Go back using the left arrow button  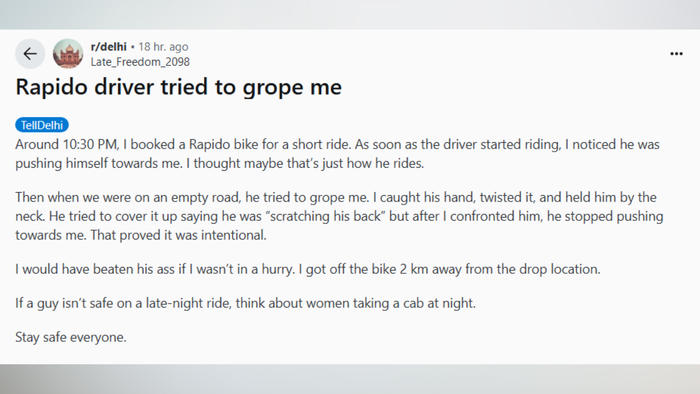point(30,54)
